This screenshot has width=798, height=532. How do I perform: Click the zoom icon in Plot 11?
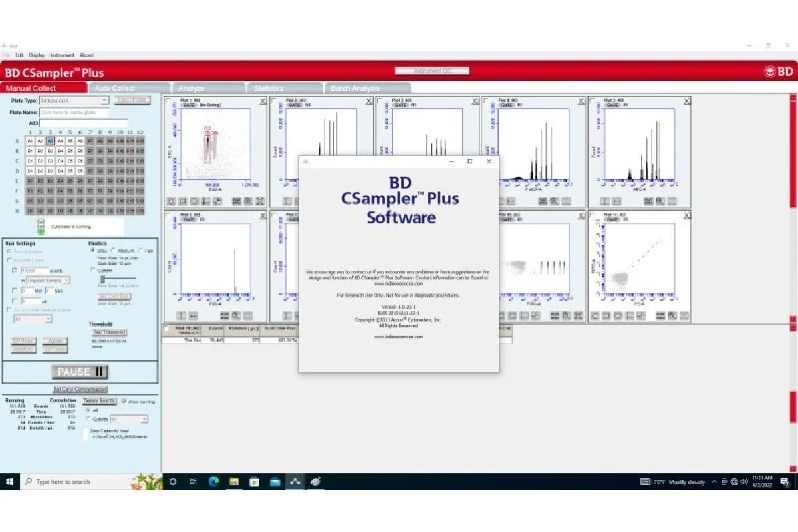(672, 315)
